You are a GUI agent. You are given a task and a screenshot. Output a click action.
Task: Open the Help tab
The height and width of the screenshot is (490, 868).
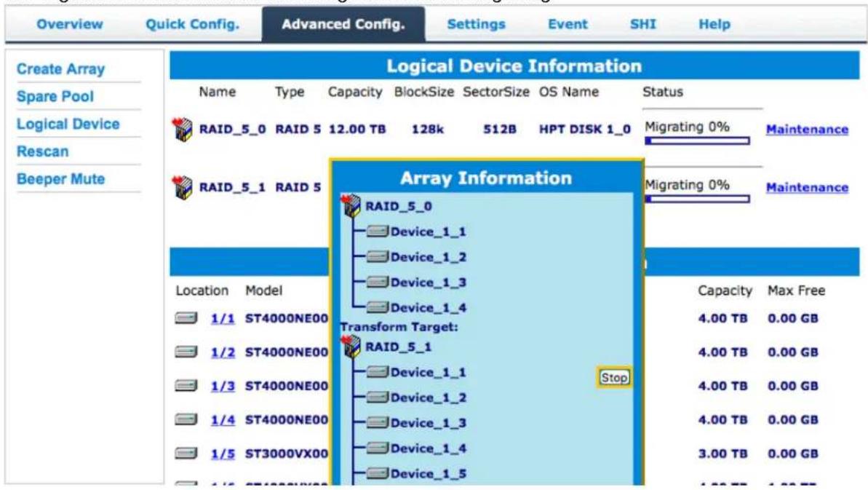coord(714,24)
